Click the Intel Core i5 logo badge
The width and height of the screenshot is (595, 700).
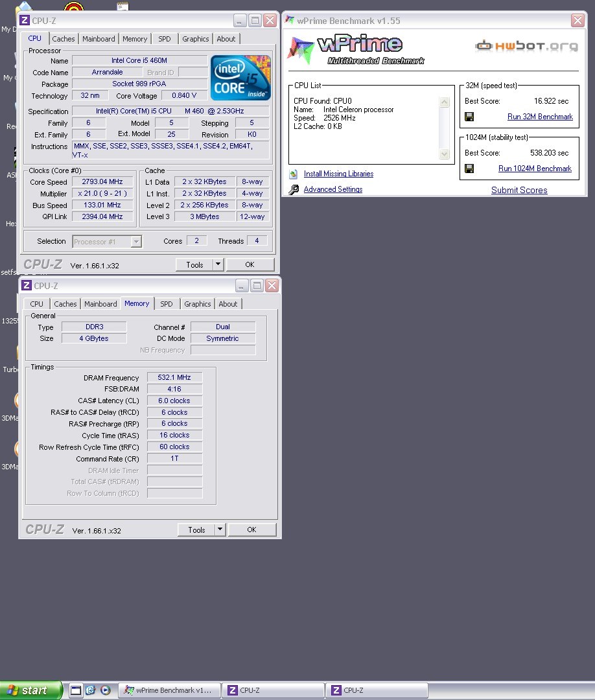point(240,78)
